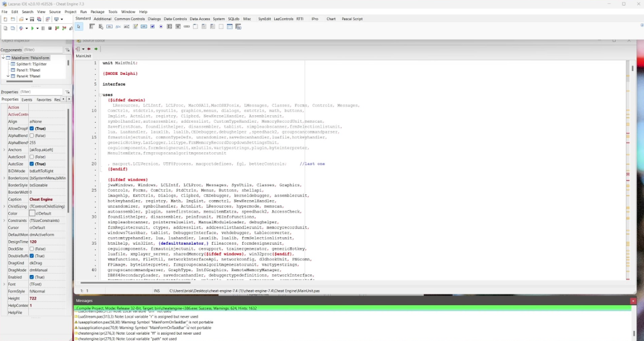Click the green Run arrow button
Image resolution: width=644 pixels, height=341 pixels.
point(32,28)
